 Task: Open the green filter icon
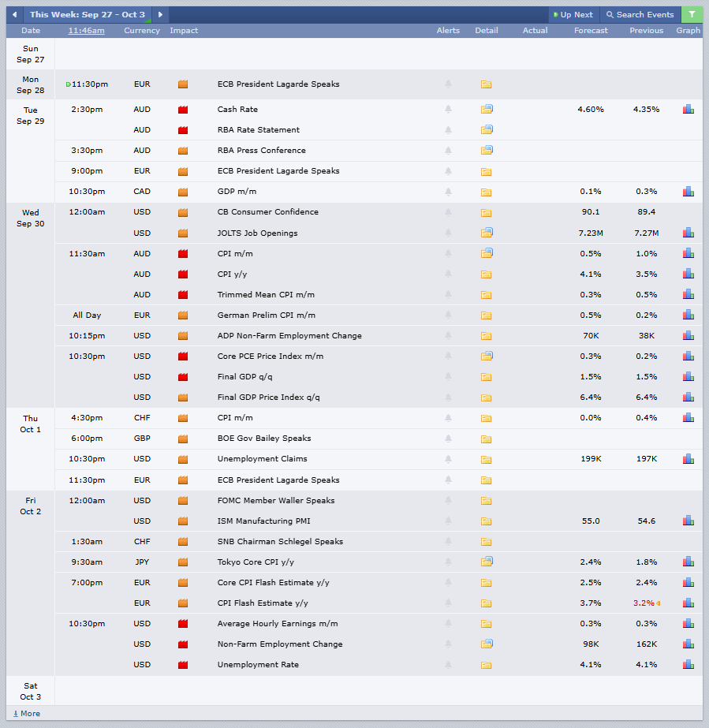tap(692, 14)
